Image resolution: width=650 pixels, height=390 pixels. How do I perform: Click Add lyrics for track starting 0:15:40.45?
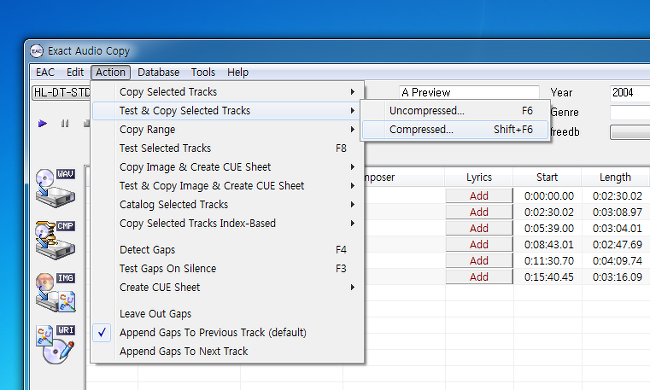click(x=479, y=277)
